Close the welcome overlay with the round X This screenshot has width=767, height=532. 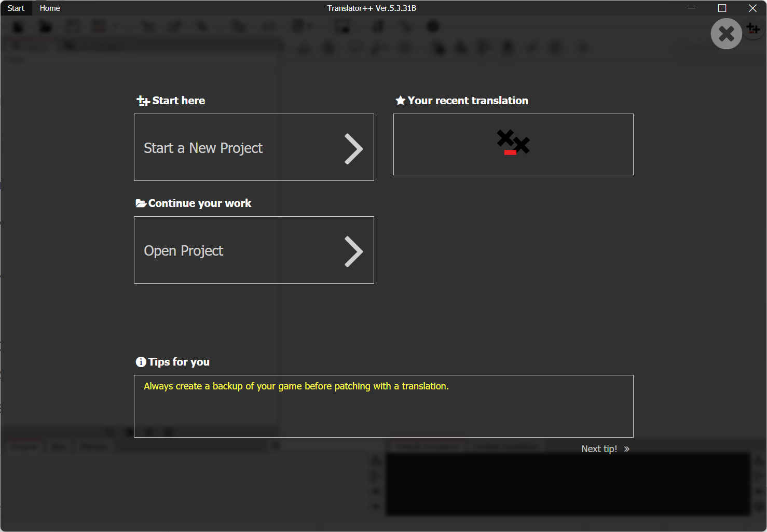(726, 34)
